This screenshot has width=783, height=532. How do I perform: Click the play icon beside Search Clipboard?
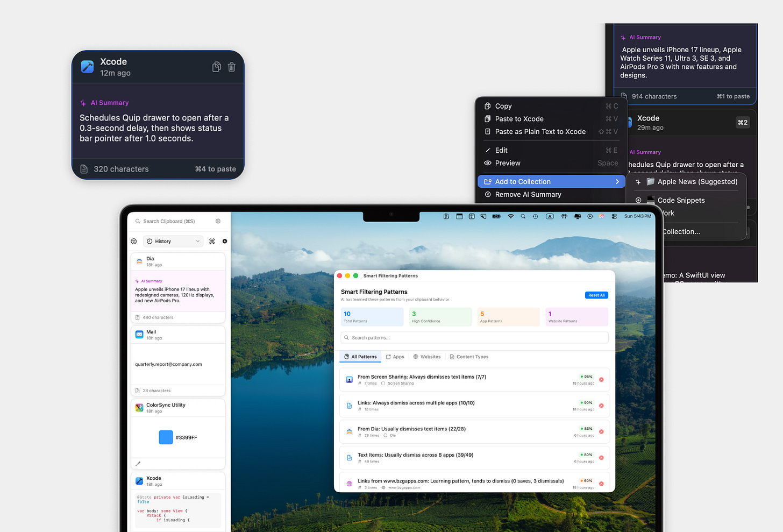pyautogui.click(x=218, y=221)
